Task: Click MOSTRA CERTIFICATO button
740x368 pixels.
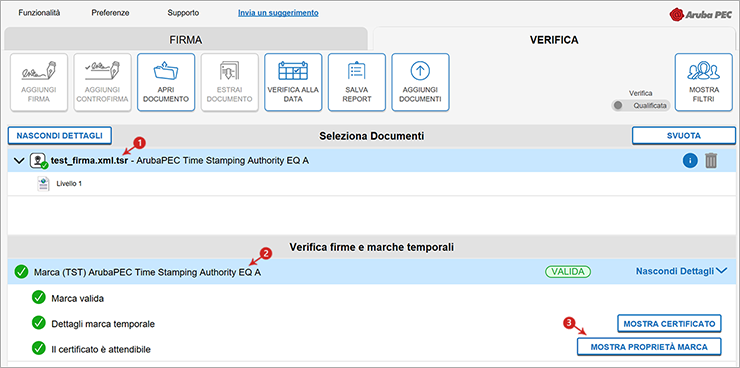Action: [x=669, y=324]
